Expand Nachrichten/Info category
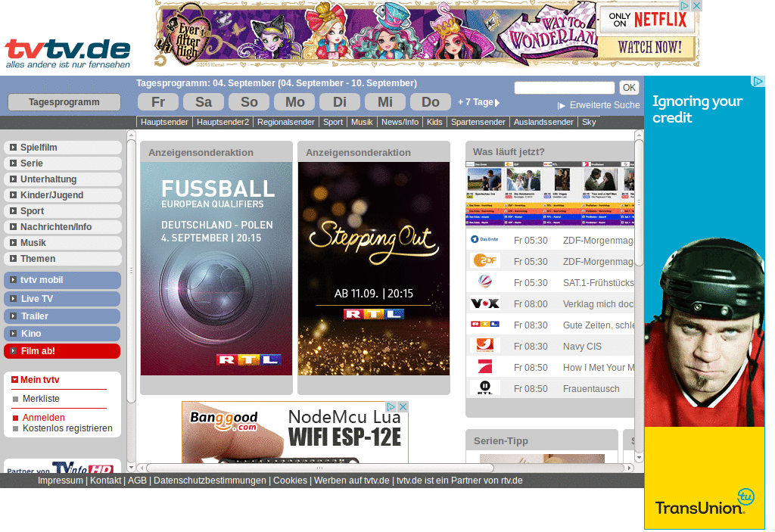Viewport: 775px width, 532px height. 13,227
